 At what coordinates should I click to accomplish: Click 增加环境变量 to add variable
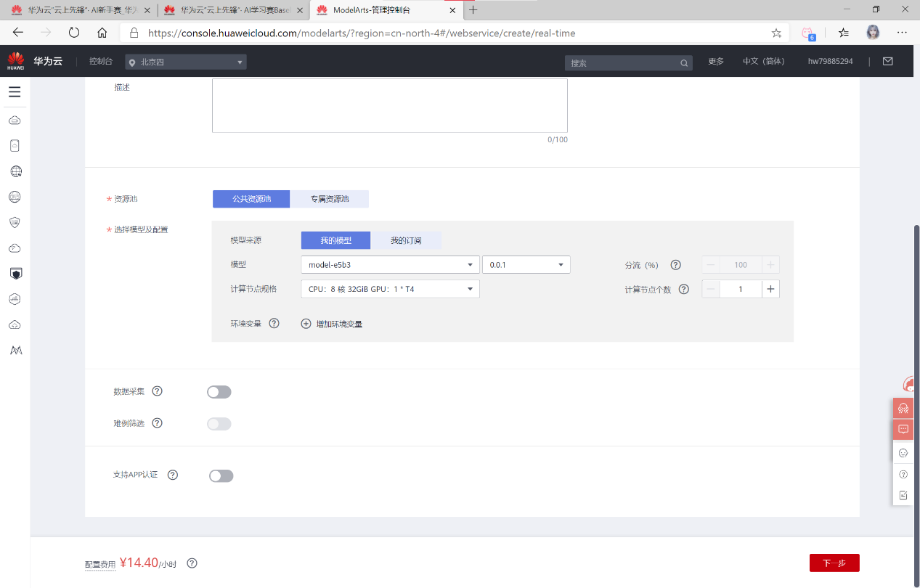[x=332, y=324]
